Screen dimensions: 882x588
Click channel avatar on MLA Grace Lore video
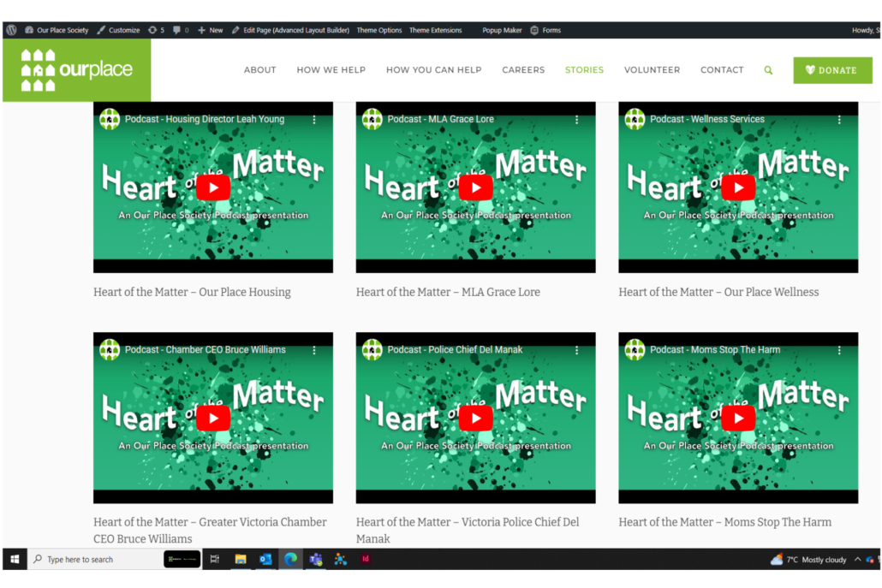click(372, 119)
